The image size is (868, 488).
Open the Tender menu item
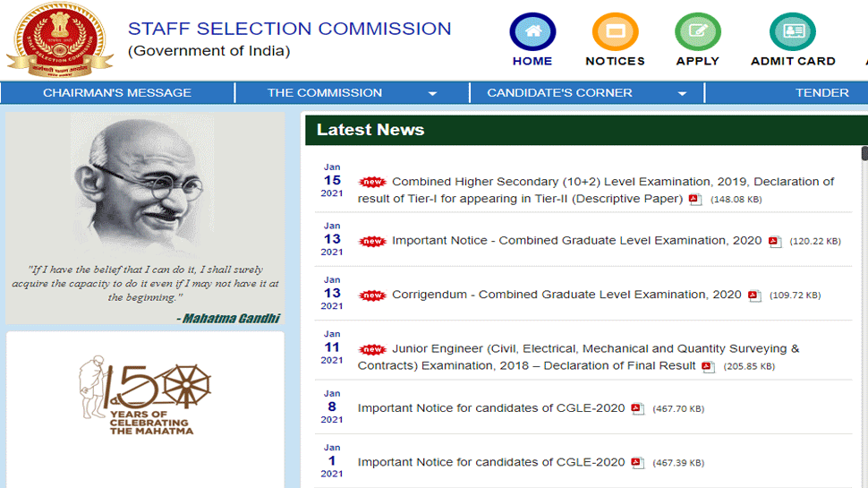(822, 92)
